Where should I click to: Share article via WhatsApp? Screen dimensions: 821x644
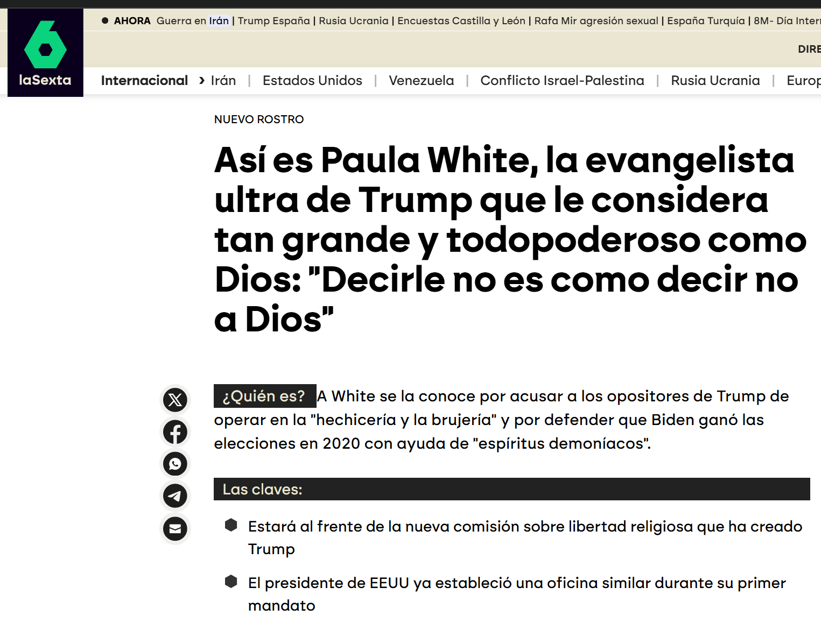175,464
